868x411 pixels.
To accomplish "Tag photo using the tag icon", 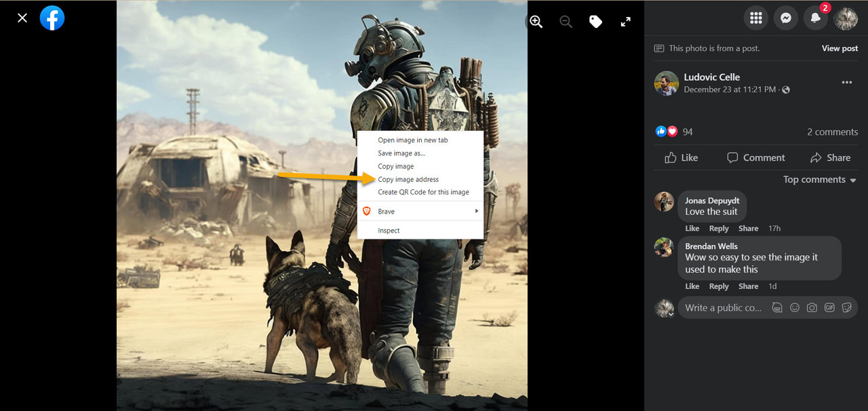I will click(x=595, y=22).
